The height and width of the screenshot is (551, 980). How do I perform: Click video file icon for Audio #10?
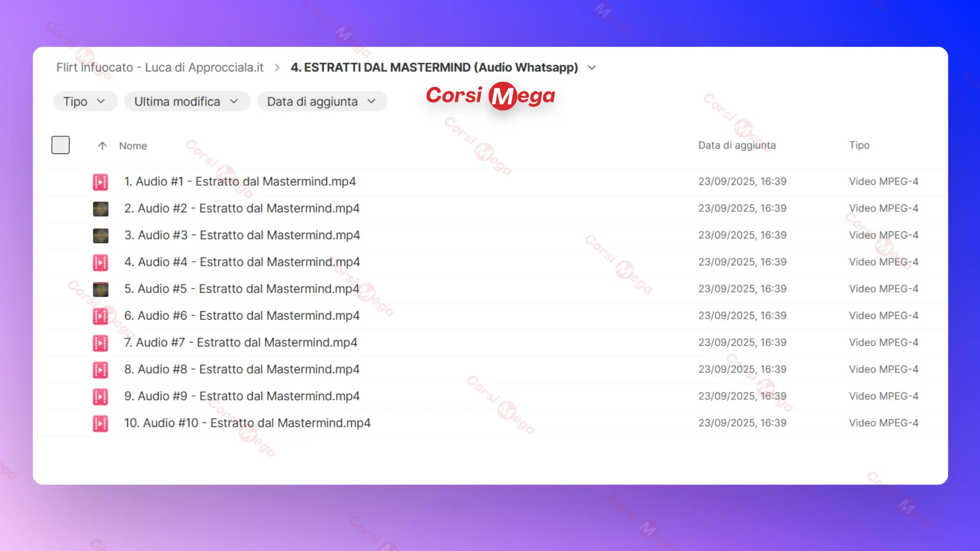click(x=100, y=424)
